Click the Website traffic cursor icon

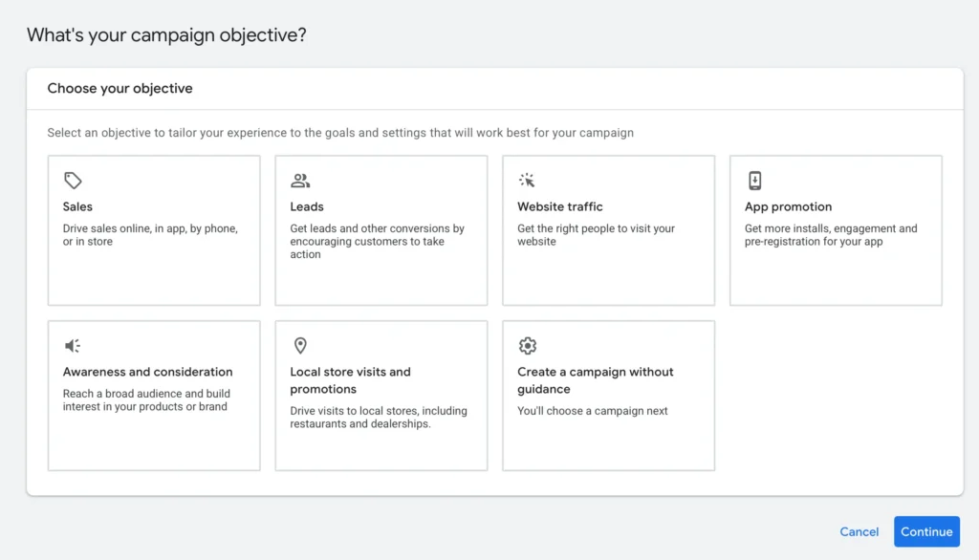point(527,181)
